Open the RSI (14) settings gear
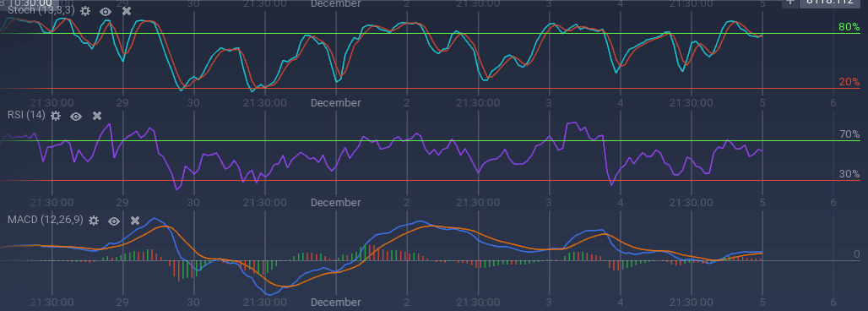868x311 pixels. click(56, 115)
